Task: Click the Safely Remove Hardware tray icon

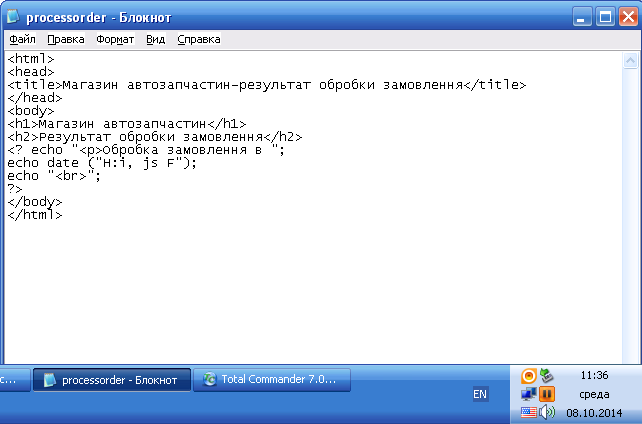Action: (547, 375)
